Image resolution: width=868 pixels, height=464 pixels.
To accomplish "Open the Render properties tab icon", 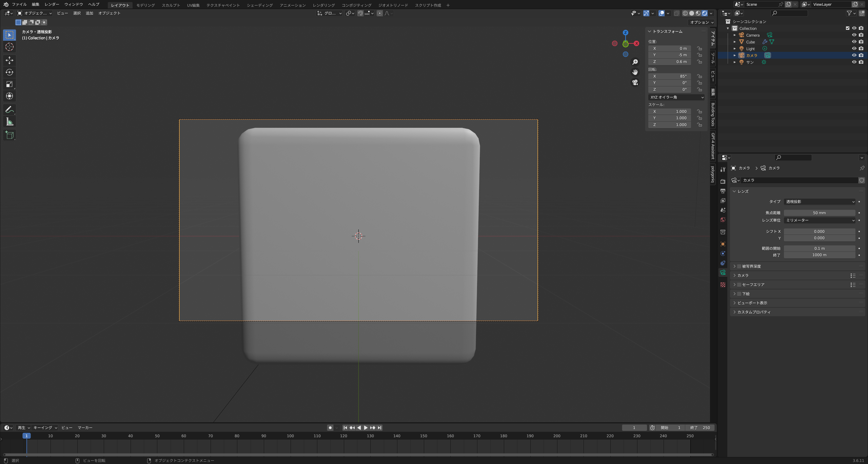I will [723, 181].
